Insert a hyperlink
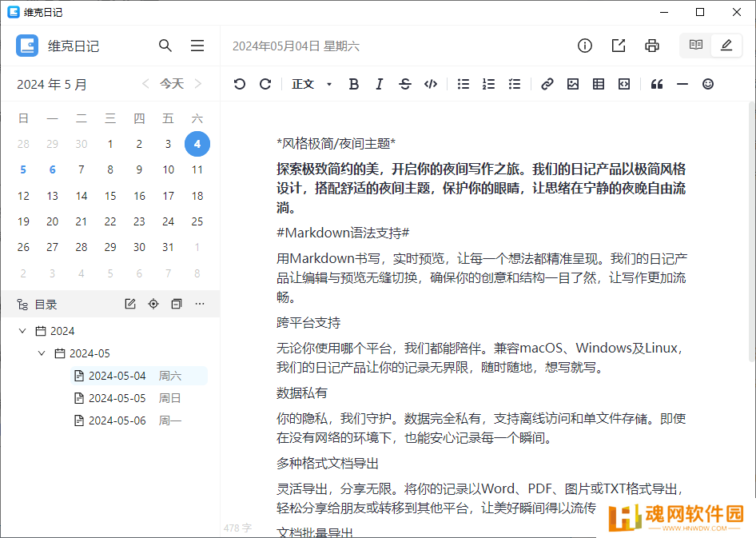This screenshot has width=756, height=538. (x=547, y=84)
